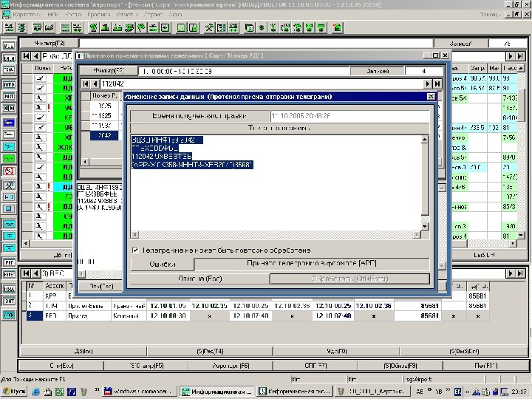Viewport: 532px width, 399px height.
Task: Jump to last telegram in protocol window navigator
Action: 437,83
